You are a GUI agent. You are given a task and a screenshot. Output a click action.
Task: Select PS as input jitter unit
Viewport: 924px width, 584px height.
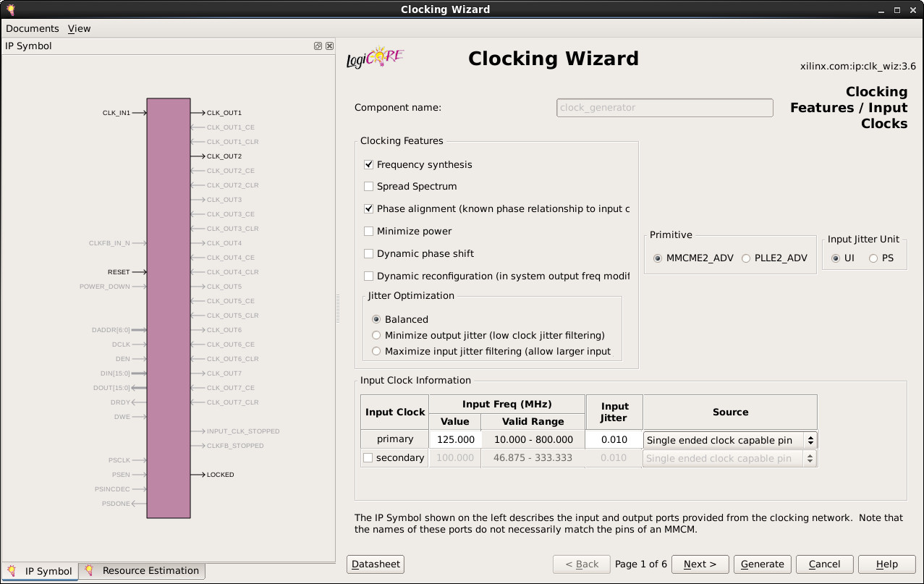(x=873, y=258)
